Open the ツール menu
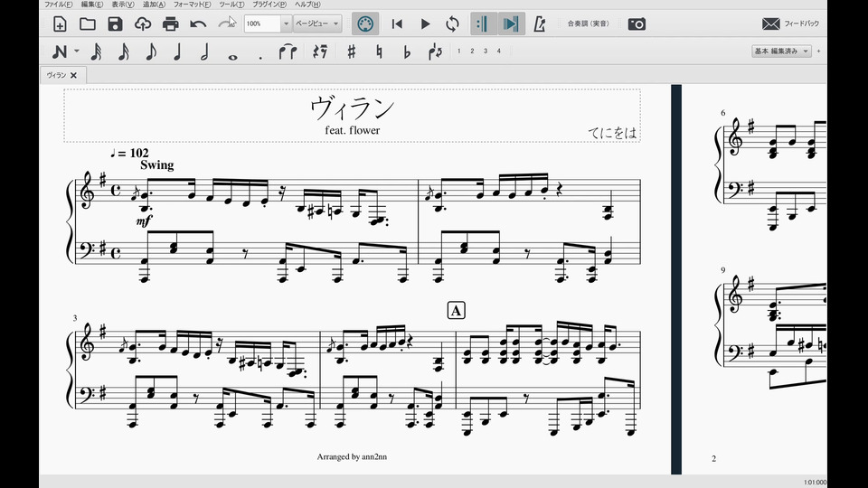 pos(231,5)
